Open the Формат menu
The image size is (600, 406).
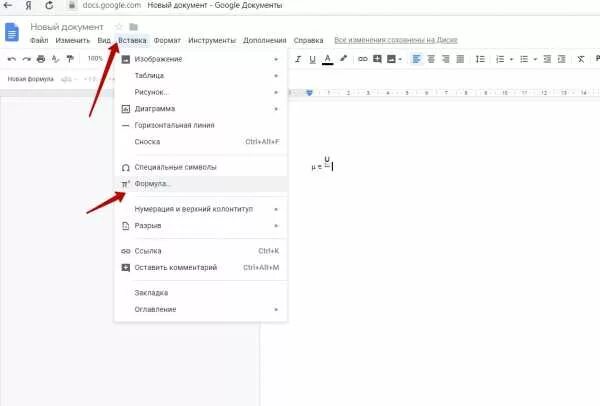tap(167, 40)
